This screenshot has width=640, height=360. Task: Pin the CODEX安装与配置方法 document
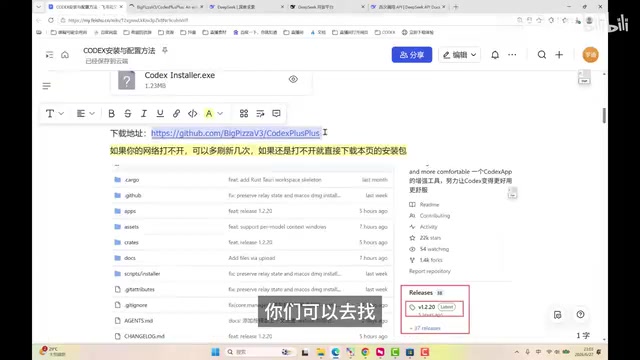tap(165, 50)
